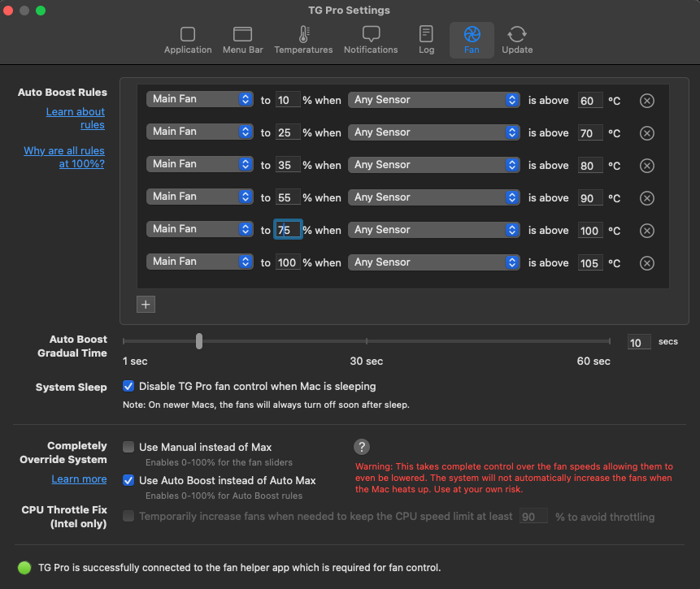The height and width of the screenshot is (589, 700).
Task: Uncheck Use Auto Boost instead of Auto Max
Action: coord(128,480)
